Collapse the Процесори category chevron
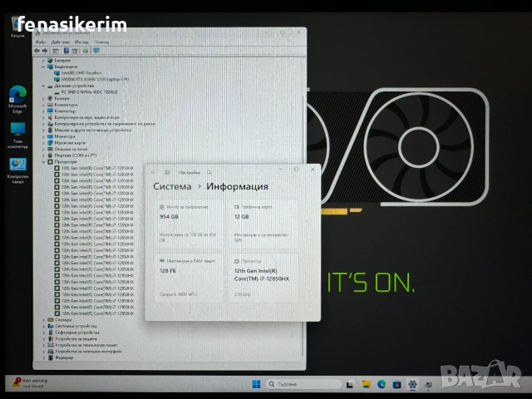Image resolution: width=532 pixels, height=399 pixels. [43, 162]
